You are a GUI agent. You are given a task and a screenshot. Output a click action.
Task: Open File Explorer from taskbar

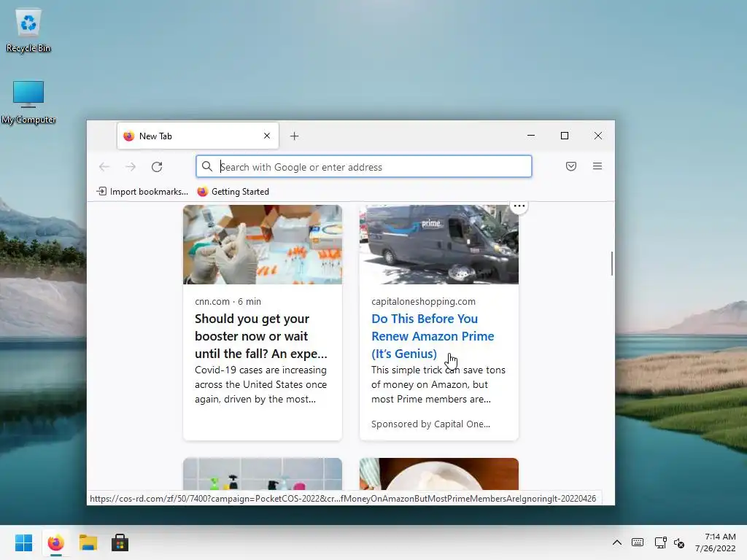tap(88, 542)
